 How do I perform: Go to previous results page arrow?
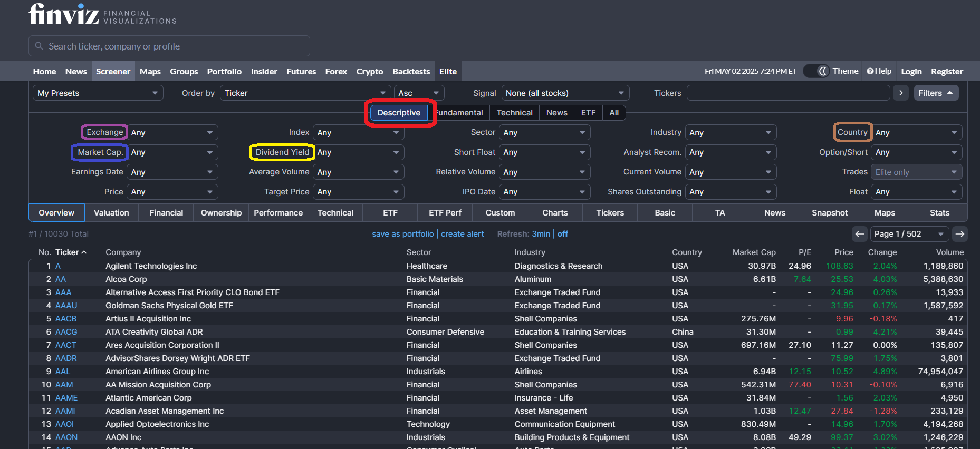click(860, 234)
